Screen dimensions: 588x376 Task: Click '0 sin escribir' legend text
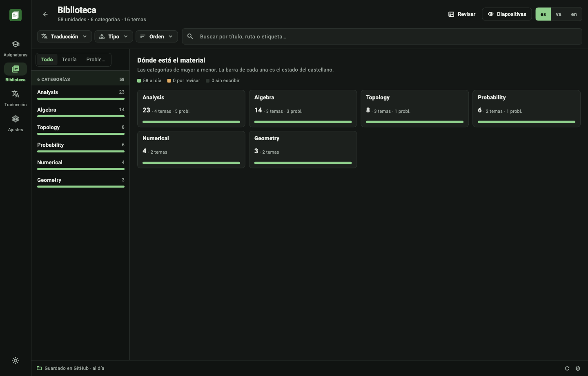tap(225, 81)
